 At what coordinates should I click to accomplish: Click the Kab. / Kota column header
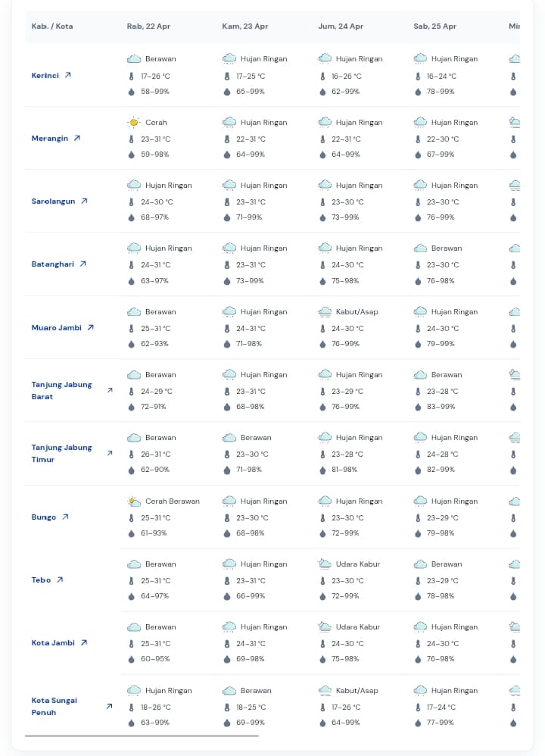[52, 27]
